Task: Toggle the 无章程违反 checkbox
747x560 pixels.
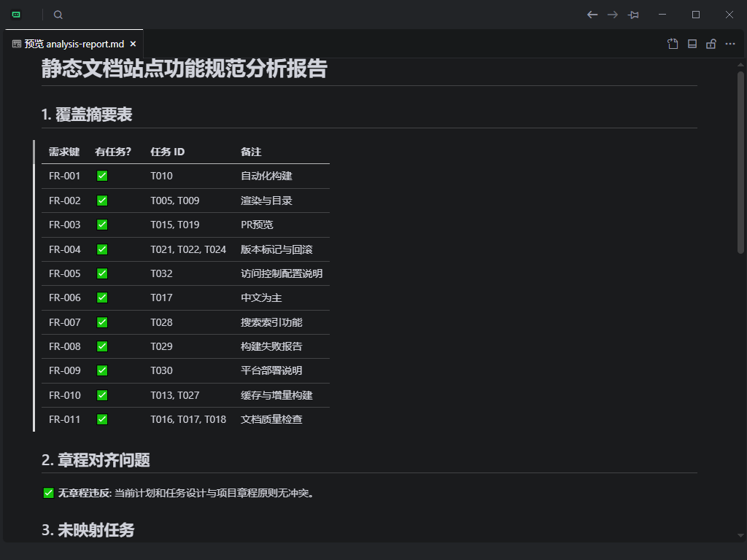Action: 48,493
